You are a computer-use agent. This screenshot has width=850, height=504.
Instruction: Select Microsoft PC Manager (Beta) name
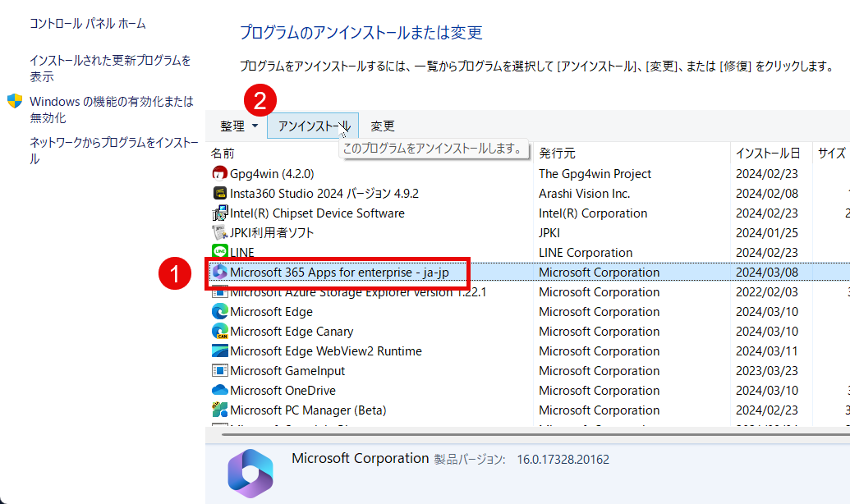click(x=308, y=410)
